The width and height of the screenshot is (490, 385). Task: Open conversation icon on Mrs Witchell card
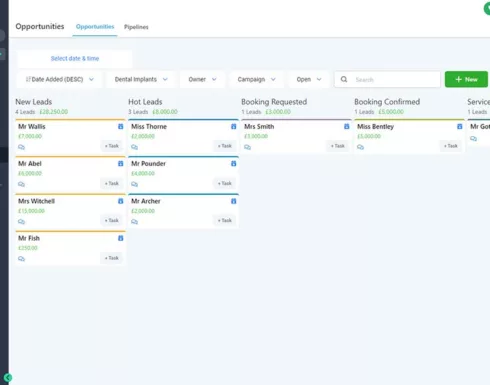pos(21,222)
